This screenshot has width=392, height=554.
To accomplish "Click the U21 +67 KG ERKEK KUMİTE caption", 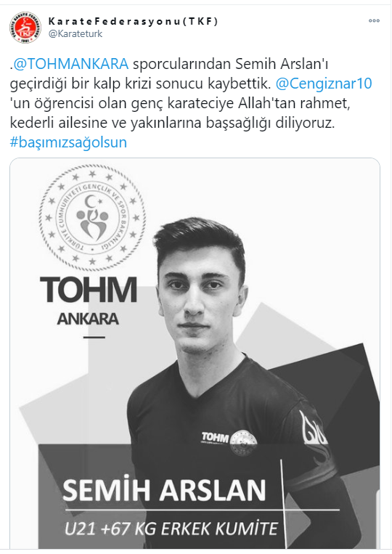I will click(x=171, y=529).
